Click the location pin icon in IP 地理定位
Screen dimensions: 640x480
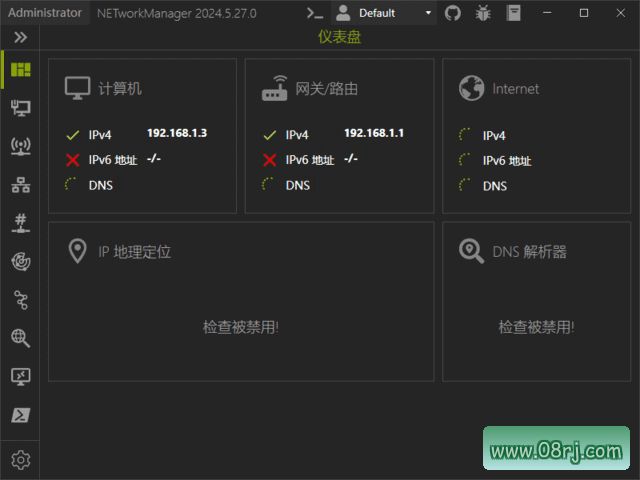point(77,251)
